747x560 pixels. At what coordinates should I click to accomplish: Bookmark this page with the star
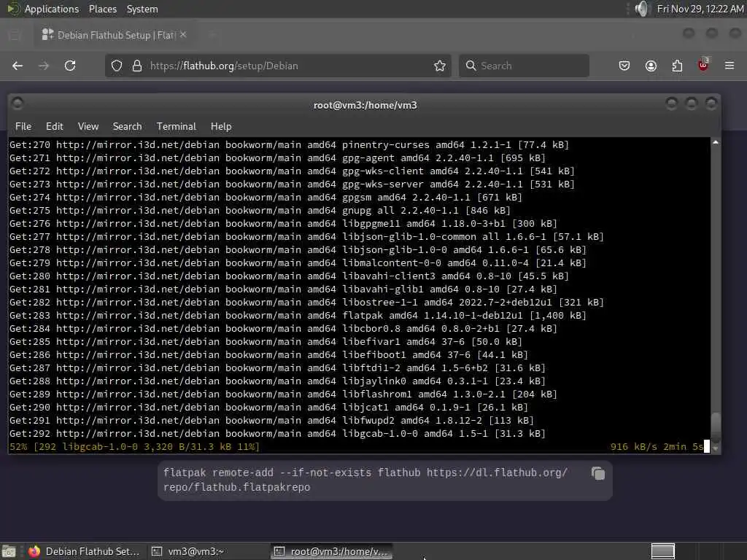(440, 66)
